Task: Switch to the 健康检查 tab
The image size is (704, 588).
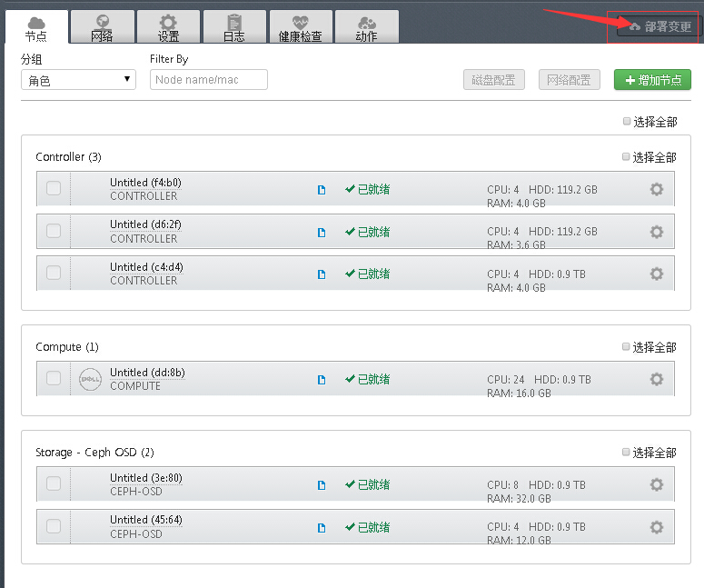Action: coord(301,27)
